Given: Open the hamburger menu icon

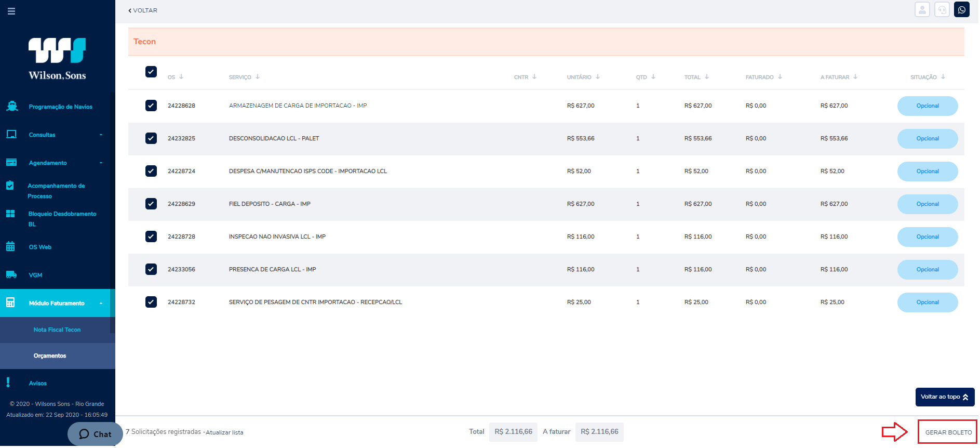Looking at the screenshot, I should (11, 11).
